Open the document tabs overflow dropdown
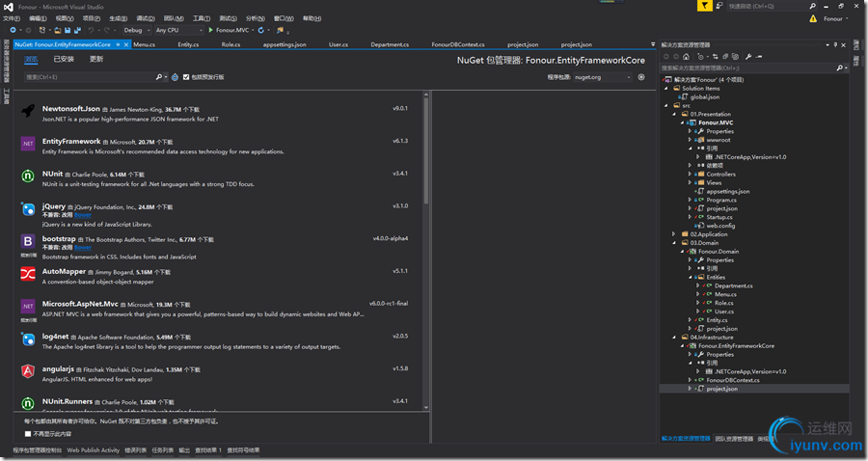 (653, 44)
